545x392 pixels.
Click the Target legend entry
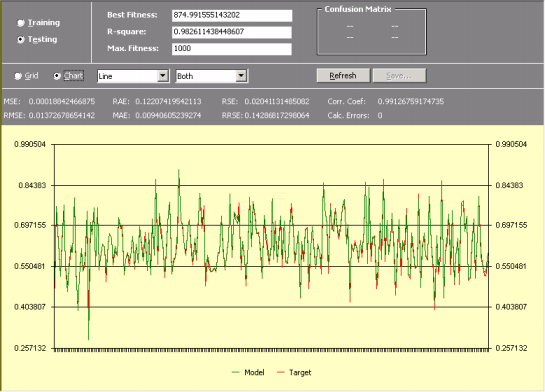[294, 373]
